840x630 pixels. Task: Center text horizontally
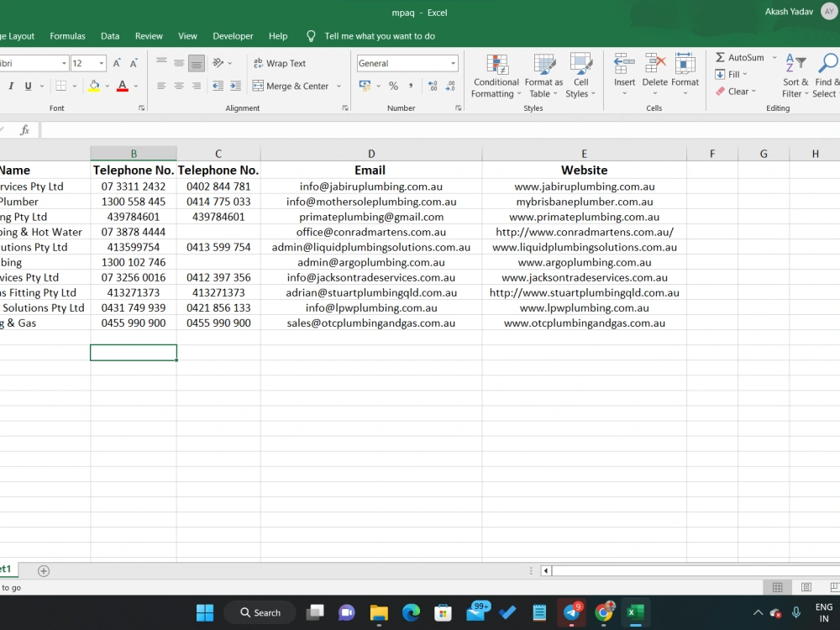pos(179,86)
